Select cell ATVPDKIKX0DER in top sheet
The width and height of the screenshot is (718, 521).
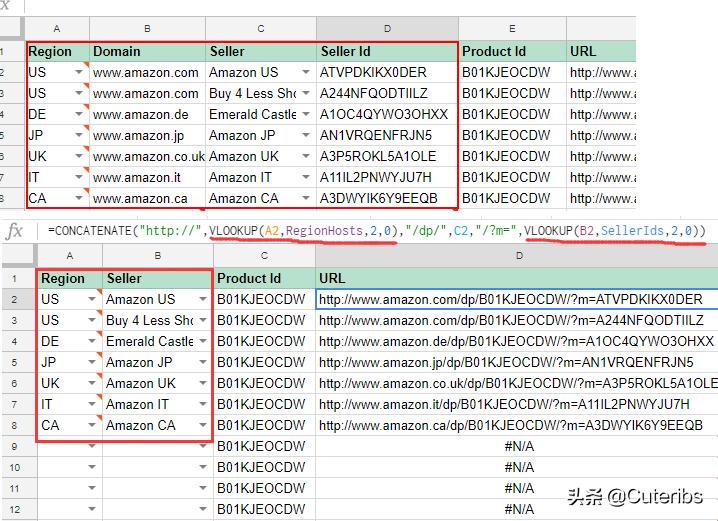point(387,72)
